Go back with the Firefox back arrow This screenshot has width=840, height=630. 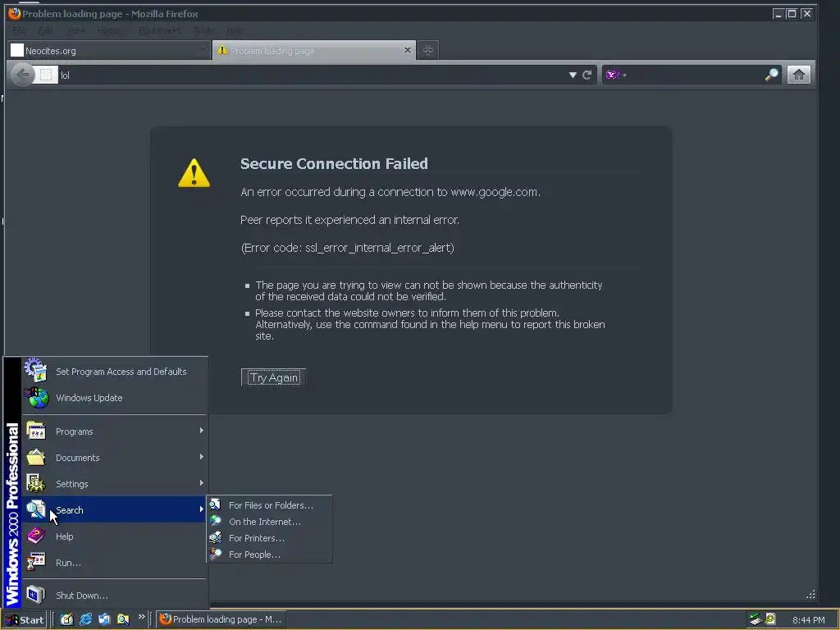point(22,75)
